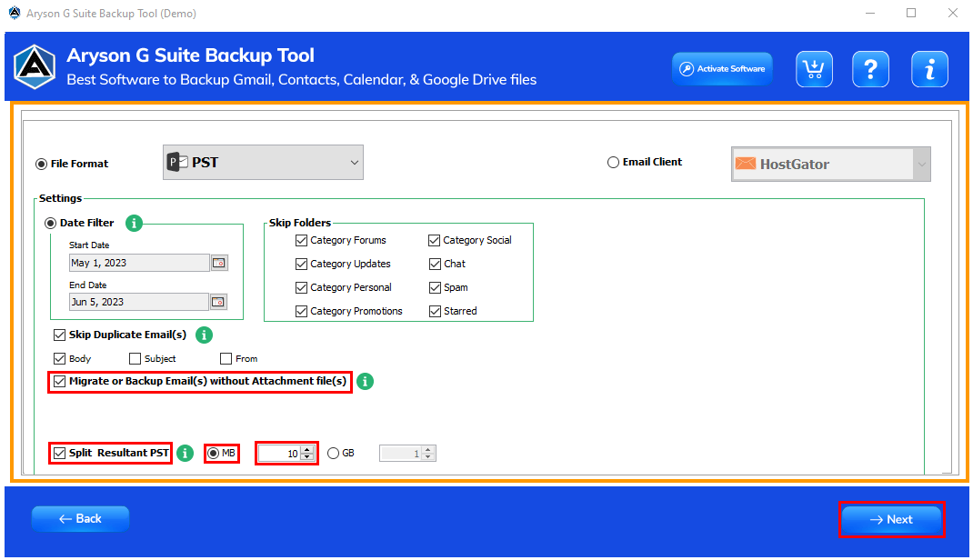
Task: Show Date Filter info tooltip icon
Action: [x=134, y=223]
